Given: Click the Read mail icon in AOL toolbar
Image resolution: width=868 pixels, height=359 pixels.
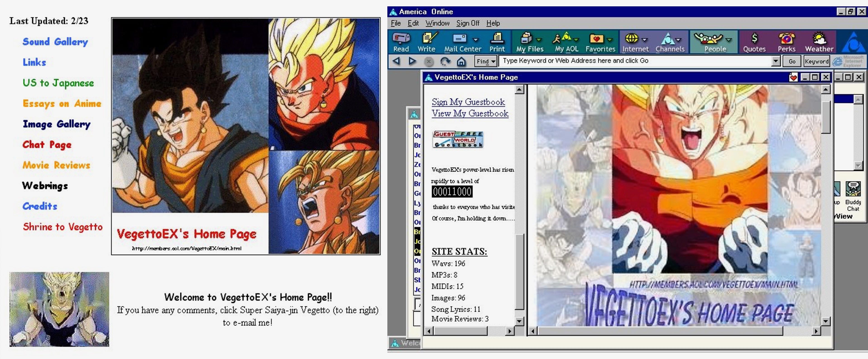Looking at the screenshot, I should tap(401, 42).
